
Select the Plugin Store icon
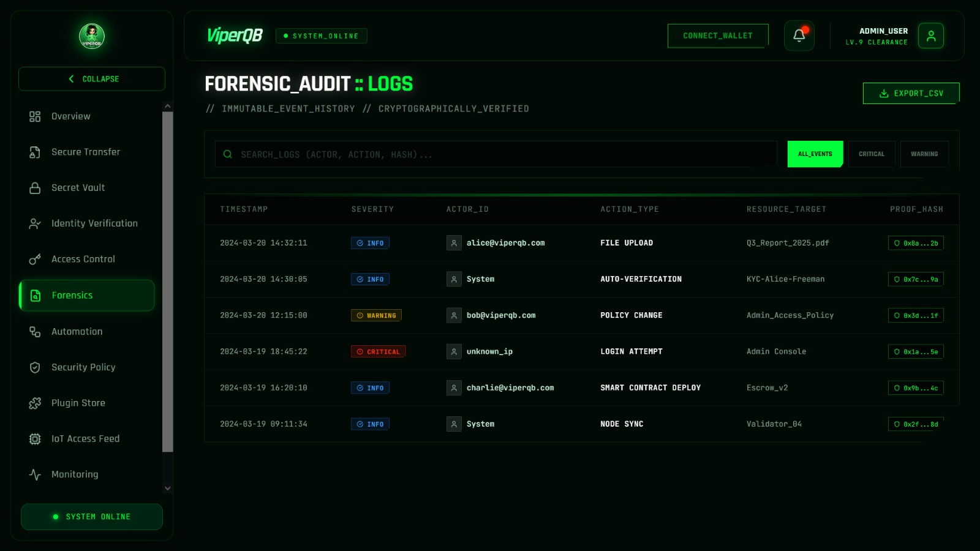coord(34,403)
